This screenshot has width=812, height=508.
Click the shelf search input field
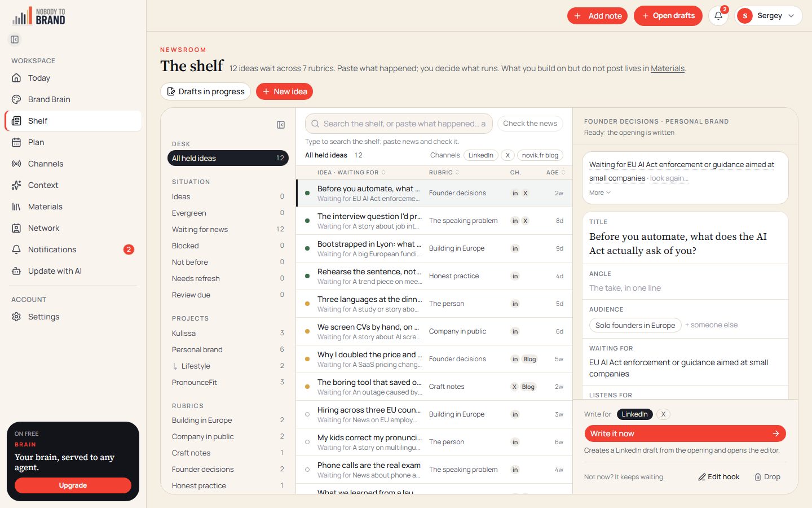399,124
